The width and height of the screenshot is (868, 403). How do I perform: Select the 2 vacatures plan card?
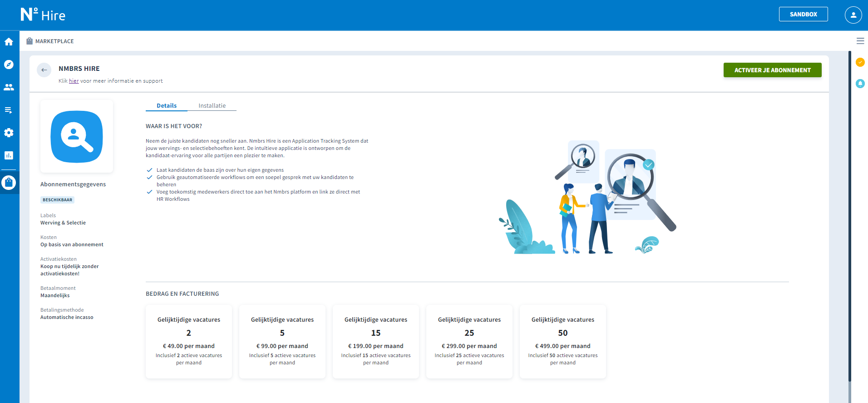189,341
